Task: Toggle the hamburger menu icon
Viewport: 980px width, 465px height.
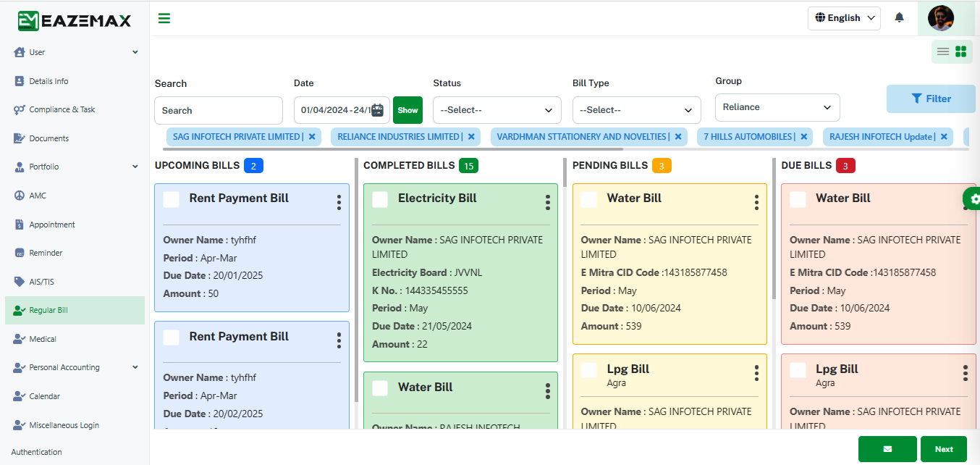Action: 164,18
